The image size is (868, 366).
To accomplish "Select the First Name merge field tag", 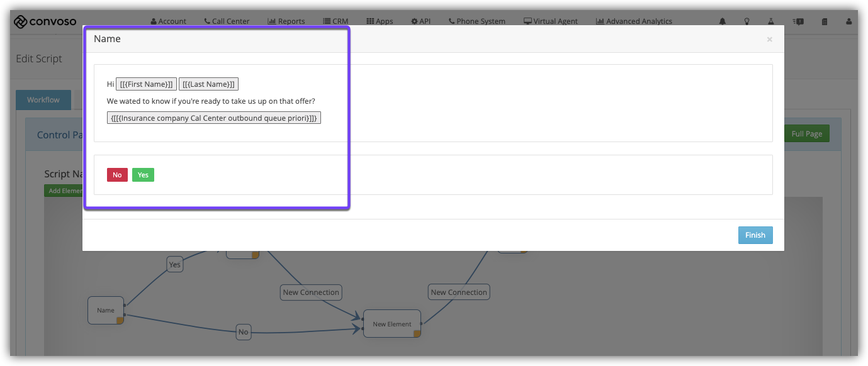I will [146, 84].
